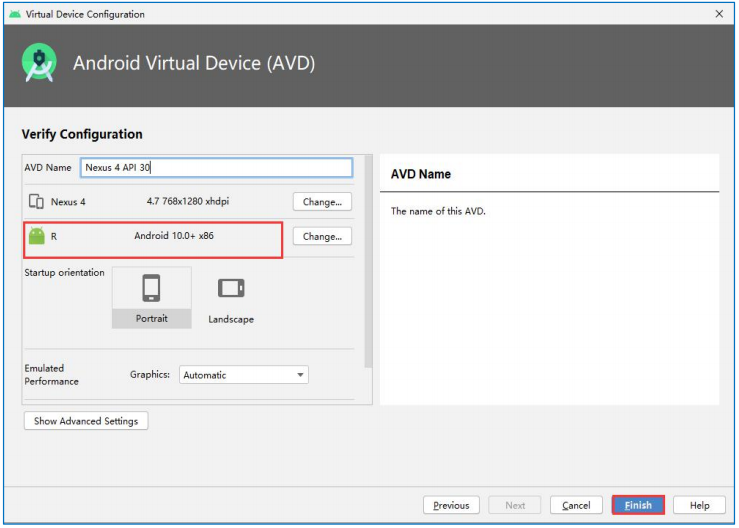Click the Android Studio AVD logo icon
This screenshot has width=739, height=528.
pos(39,63)
